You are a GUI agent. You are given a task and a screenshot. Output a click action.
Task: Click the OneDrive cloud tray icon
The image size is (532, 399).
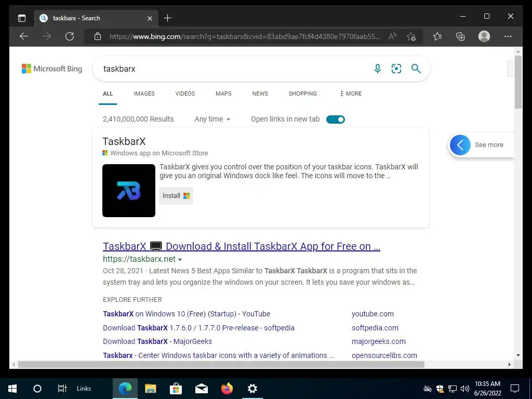428,389
